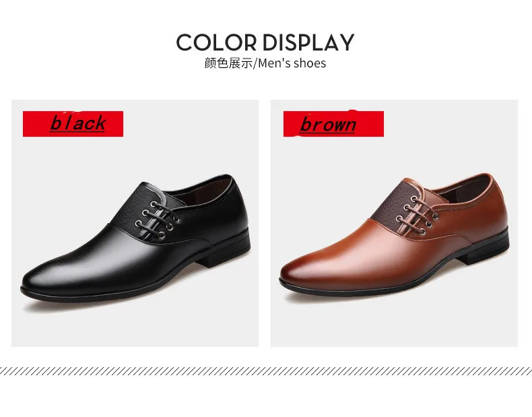532x417 pixels.
Task: Click the Chinese text 颜色展示
Action: pyautogui.click(x=229, y=63)
